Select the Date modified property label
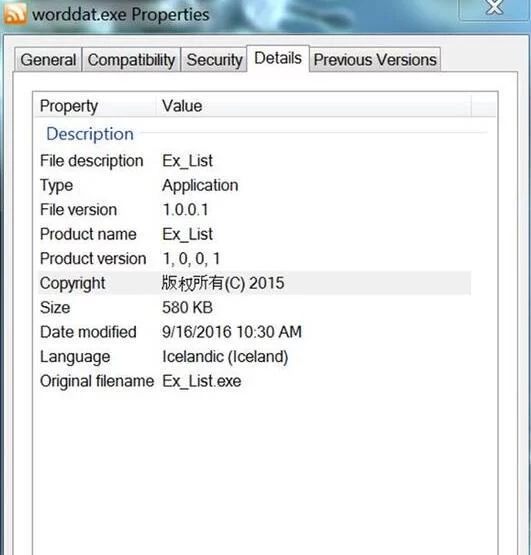This screenshot has height=555, width=531. (88, 332)
